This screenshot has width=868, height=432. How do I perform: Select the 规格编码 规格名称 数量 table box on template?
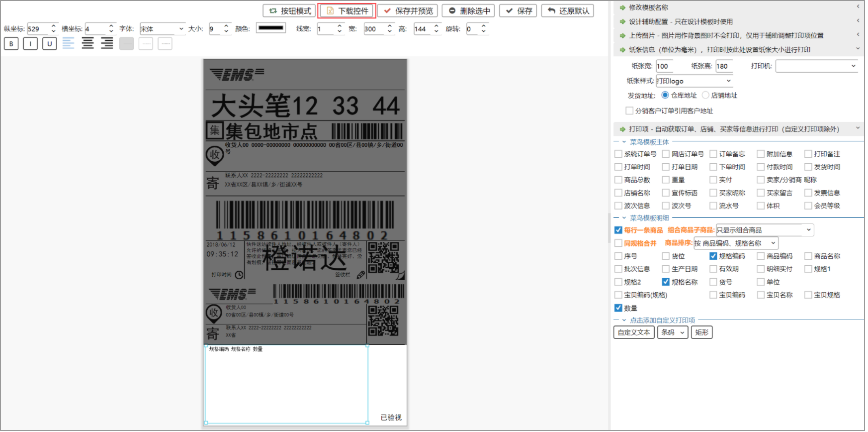click(287, 384)
